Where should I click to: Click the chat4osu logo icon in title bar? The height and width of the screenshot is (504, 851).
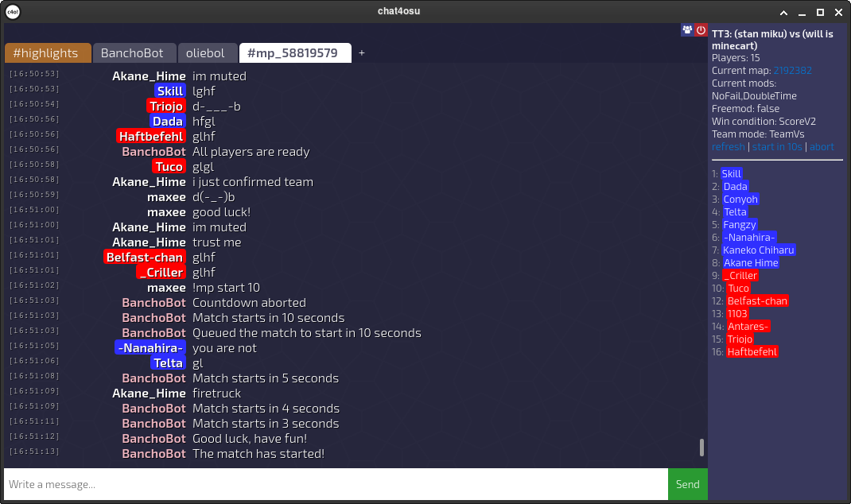(x=13, y=11)
